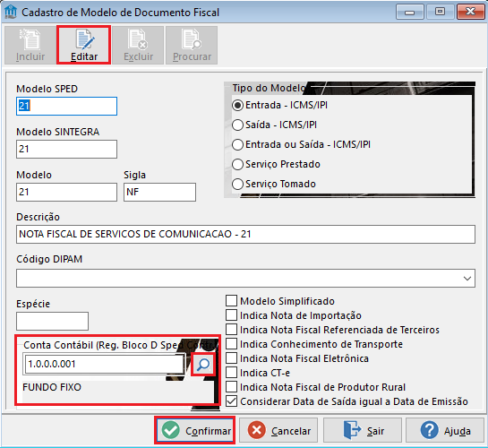The image size is (488, 448).
Task: Click the Editar toolbar button
Action: point(83,46)
